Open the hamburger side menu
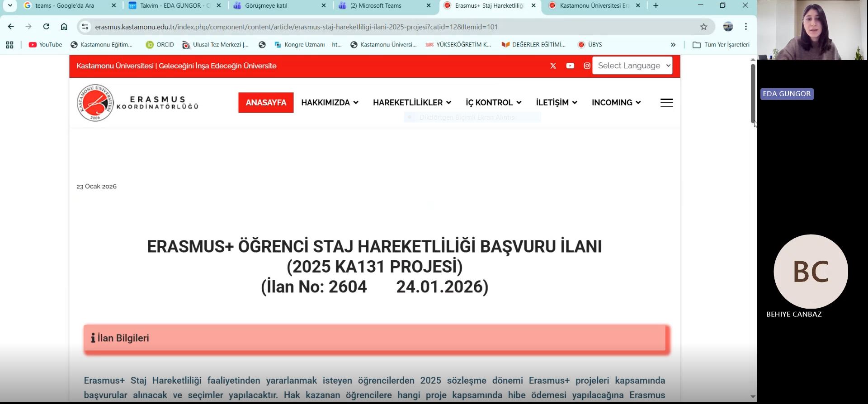This screenshot has width=868, height=404. coord(666,103)
